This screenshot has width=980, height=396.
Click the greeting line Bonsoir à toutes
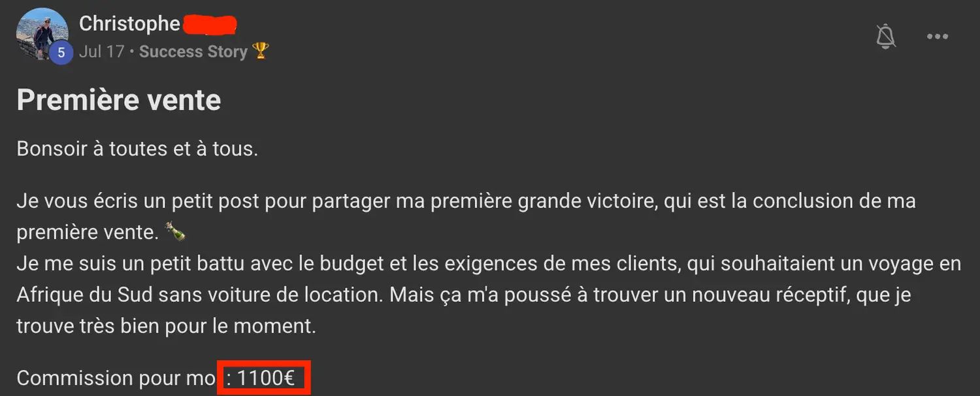(x=137, y=149)
